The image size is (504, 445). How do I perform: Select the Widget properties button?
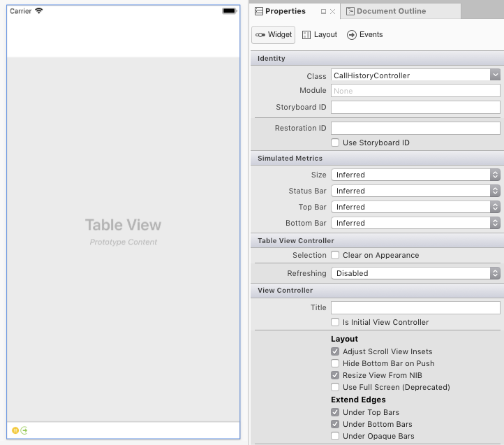pyautogui.click(x=274, y=35)
